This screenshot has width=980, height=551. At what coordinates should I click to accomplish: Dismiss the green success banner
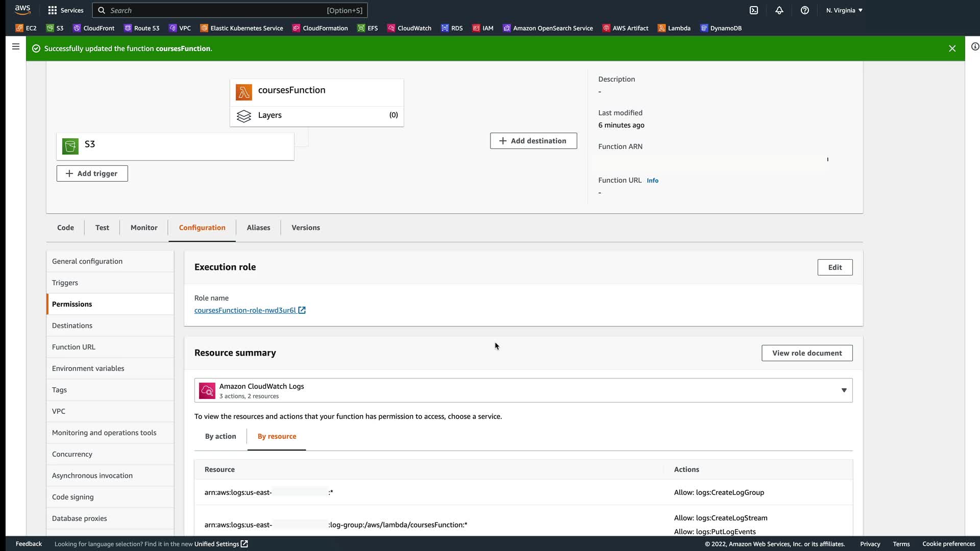(952, 48)
